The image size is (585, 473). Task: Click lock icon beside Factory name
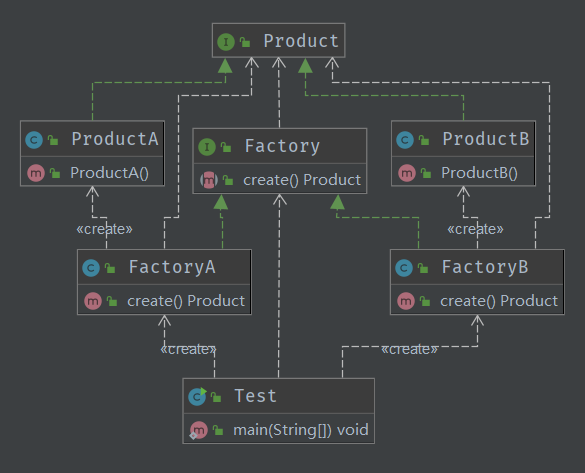pos(226,147)
